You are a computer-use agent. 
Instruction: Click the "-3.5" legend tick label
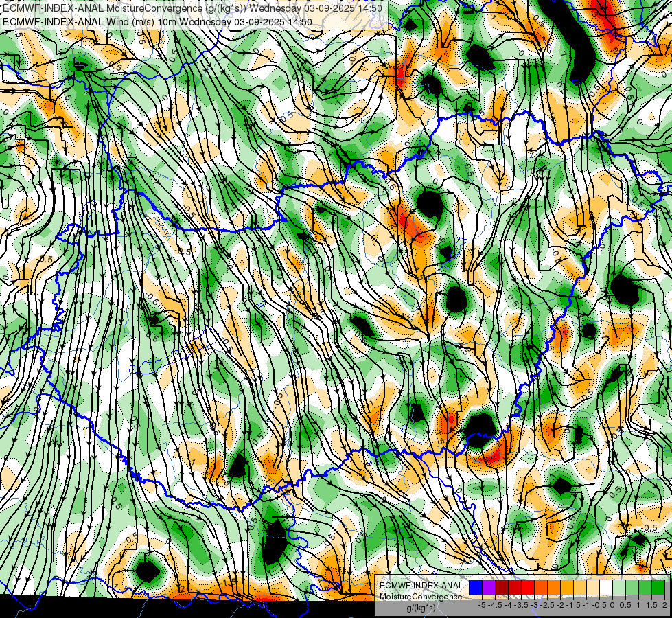coord(521,605)
